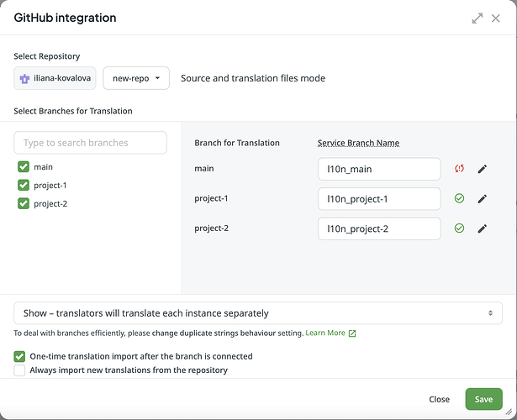Open the duplicate strings behaviour dropdown
The width and height of the screenshot is (517, 420).
(x=258, y=313)
